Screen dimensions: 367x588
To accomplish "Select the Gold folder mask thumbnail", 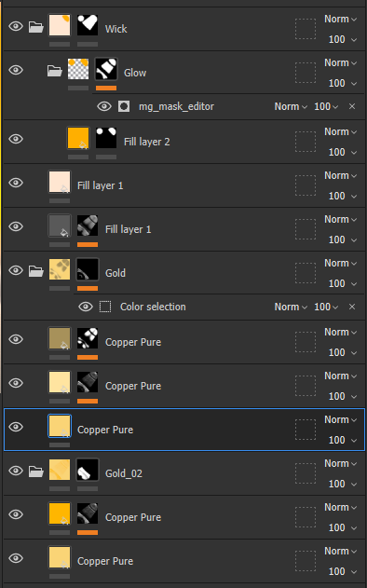I will point(88,269).
